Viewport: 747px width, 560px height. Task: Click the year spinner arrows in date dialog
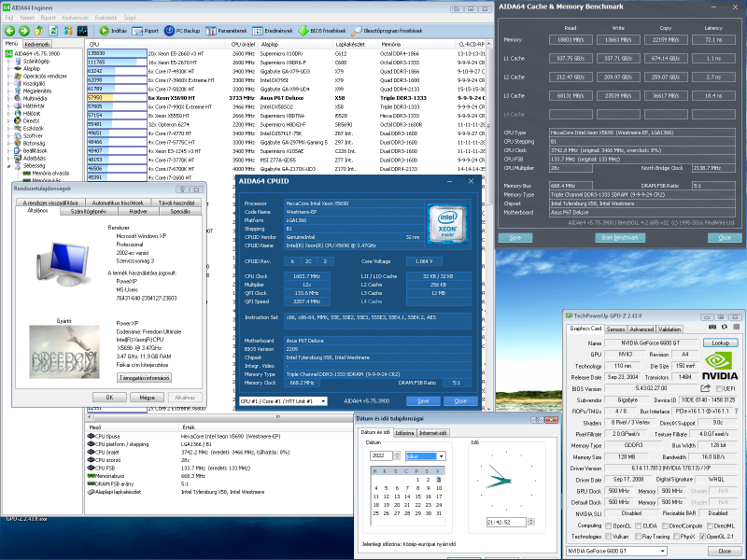(397, 455)
